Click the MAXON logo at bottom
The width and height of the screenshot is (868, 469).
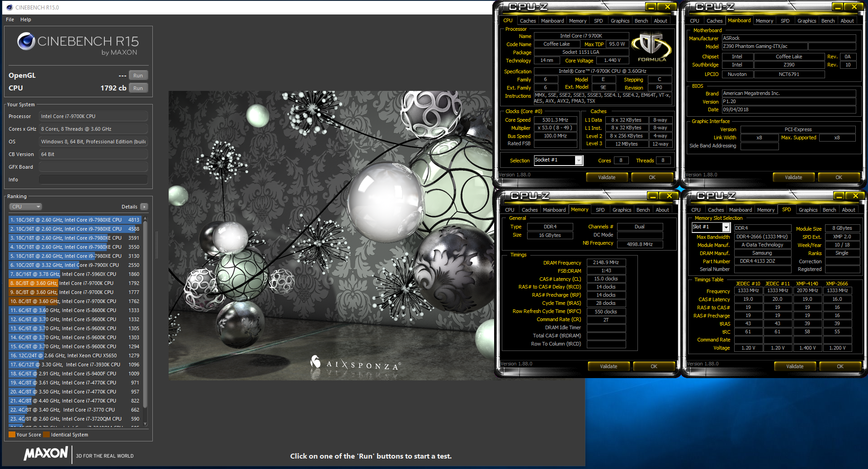(46, 453)
